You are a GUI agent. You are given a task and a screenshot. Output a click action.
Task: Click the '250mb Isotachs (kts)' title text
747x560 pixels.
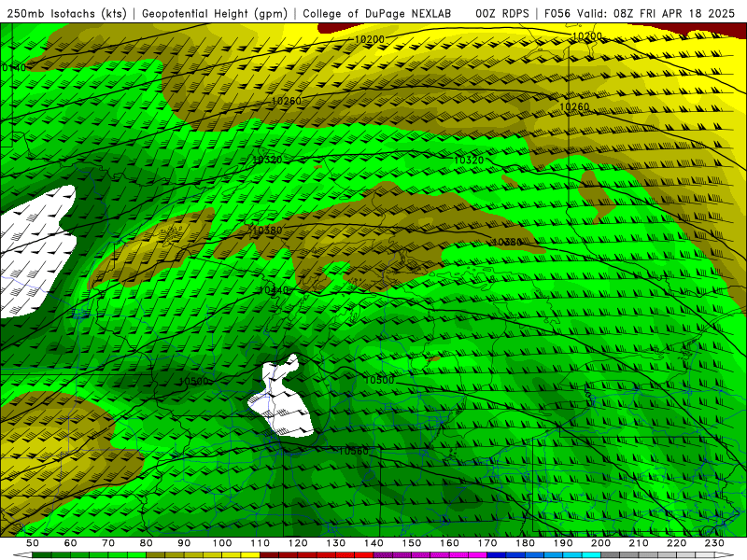click(x=66, y=14)
